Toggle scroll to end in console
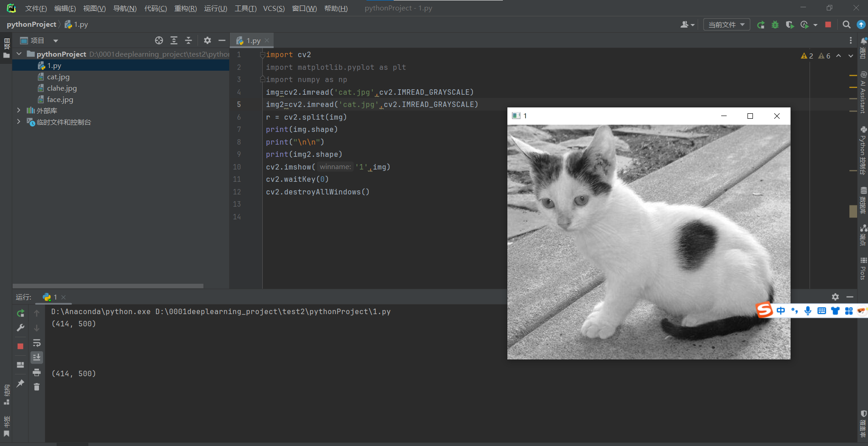868x446 pixels. [37, 358]
